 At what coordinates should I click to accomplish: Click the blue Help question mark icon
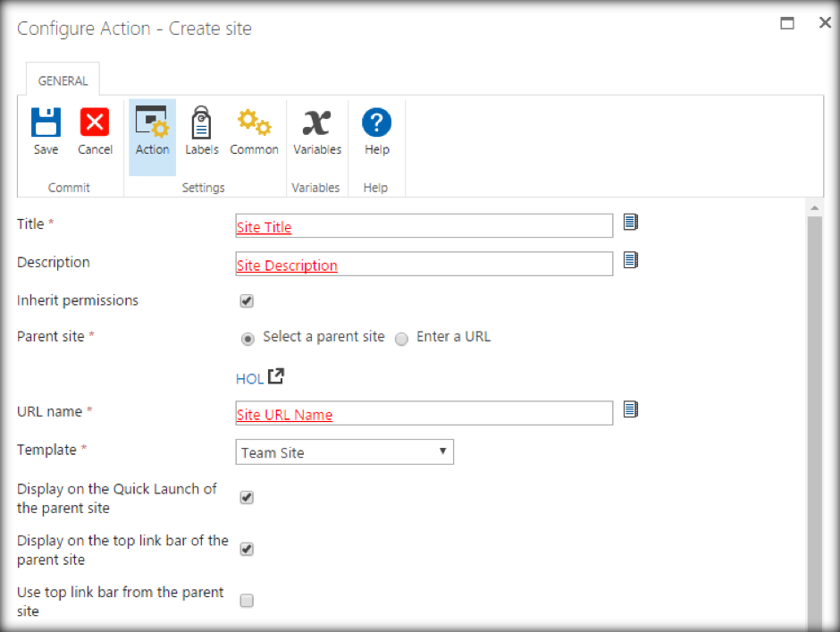pyautogui.click(x=377, y=122)
